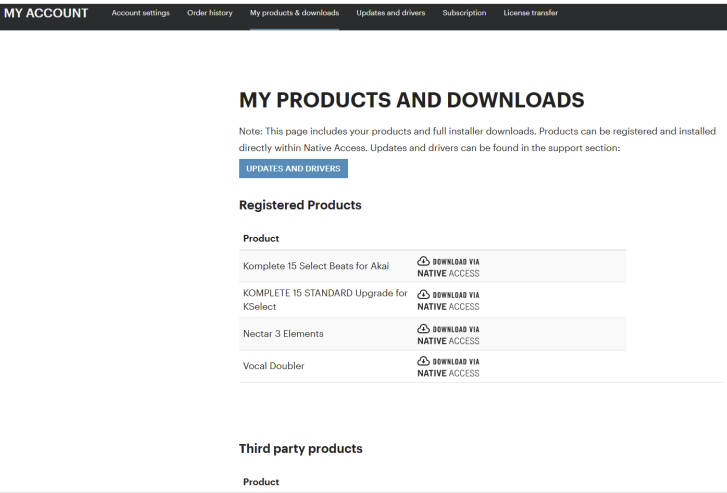This screenshot has width=727, height=493.
Task: Click the Registered Products heading
Action: point(300,205)
